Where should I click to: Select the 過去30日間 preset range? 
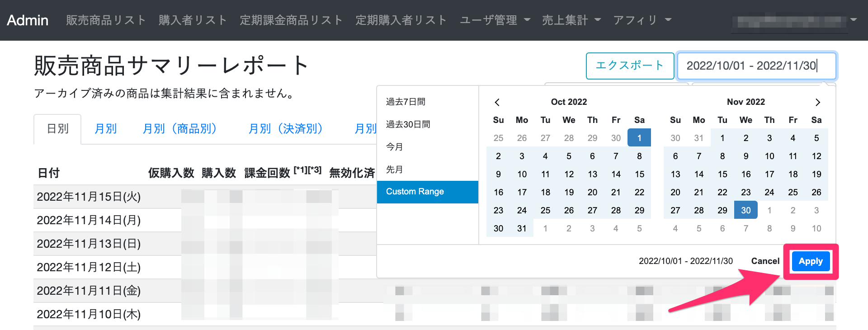point(408,125)
